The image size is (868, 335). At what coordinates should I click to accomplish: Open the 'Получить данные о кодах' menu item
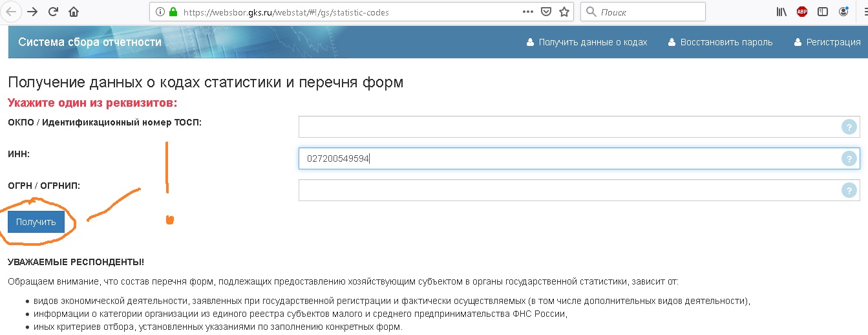[587, 42]
